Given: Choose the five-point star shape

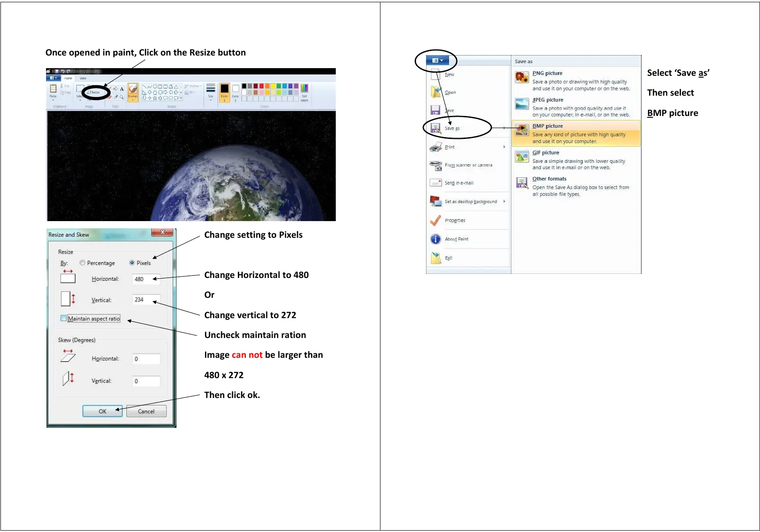Looking at the screenshot, I should click(x=155, y=98).
